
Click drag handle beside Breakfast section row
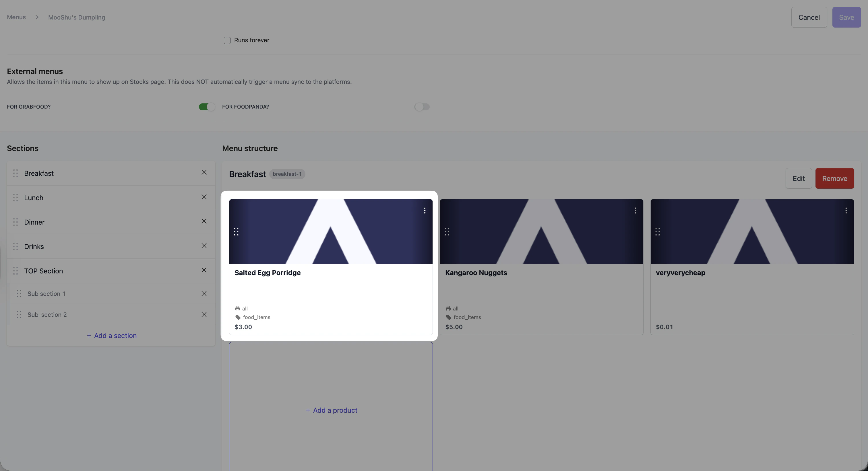[15, 173]
